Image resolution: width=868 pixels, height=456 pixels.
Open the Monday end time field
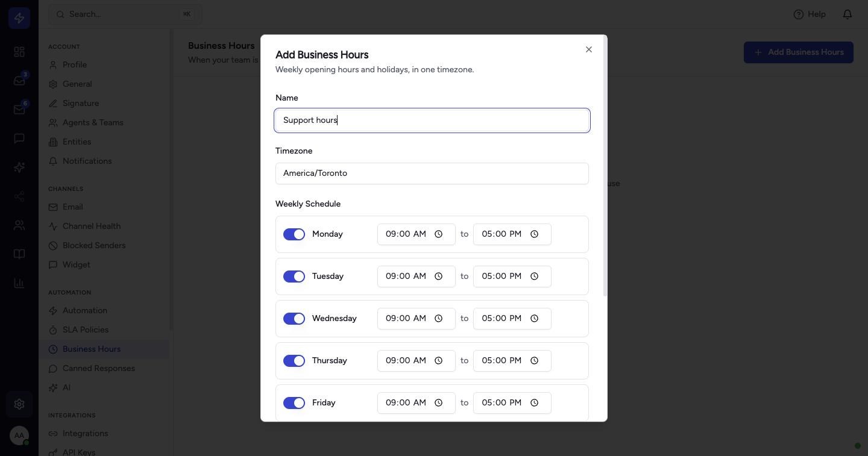(x=512, y=234)
